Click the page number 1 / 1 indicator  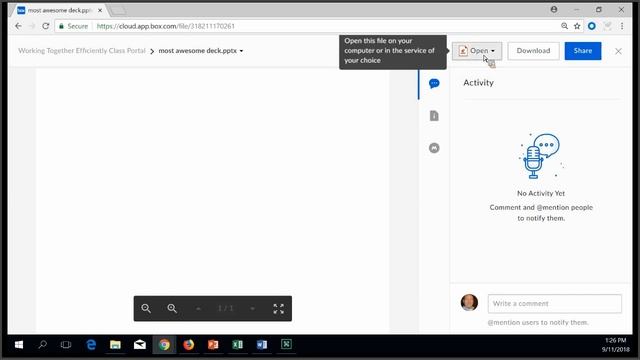[x=225, y=309]
